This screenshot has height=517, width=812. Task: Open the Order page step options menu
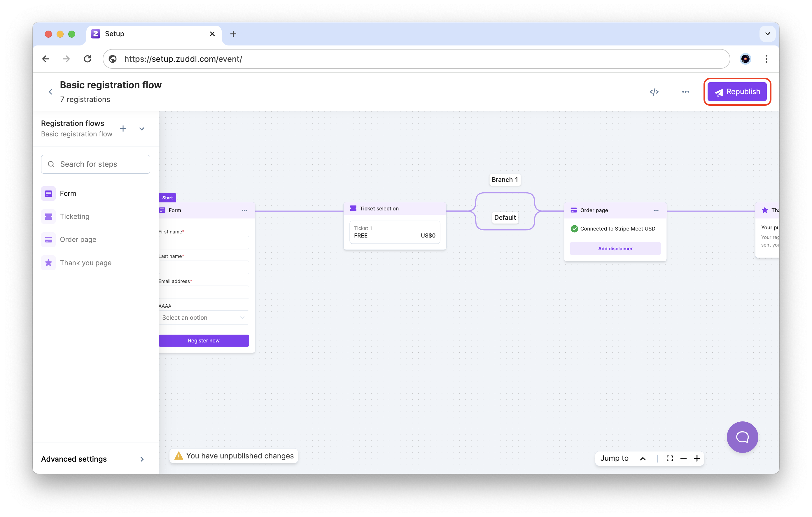pos(656,210)
